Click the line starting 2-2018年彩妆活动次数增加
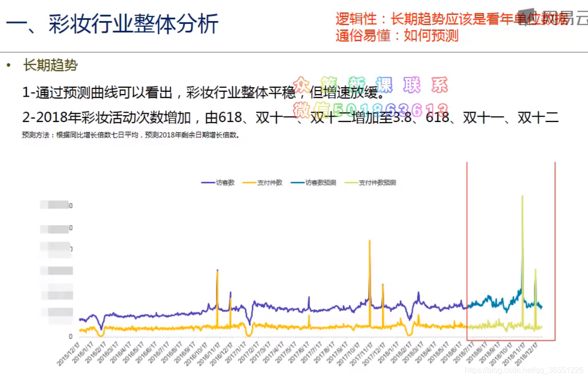Image resolution: width=588 pixels, height=379 pixels. pos(290,118)
